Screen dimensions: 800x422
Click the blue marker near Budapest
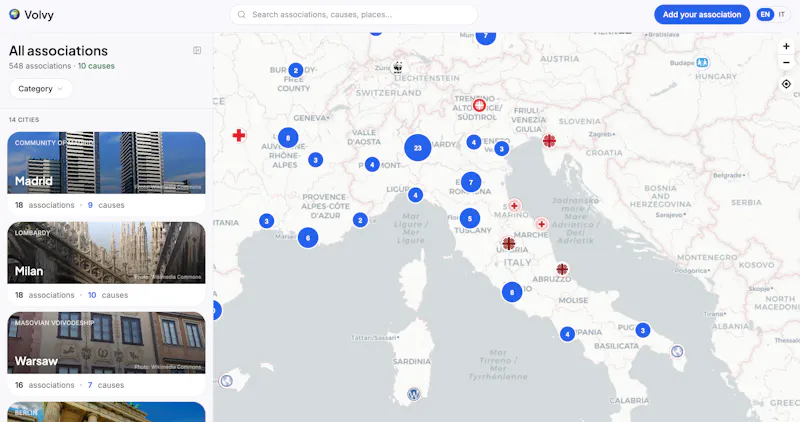click(703, 62)
